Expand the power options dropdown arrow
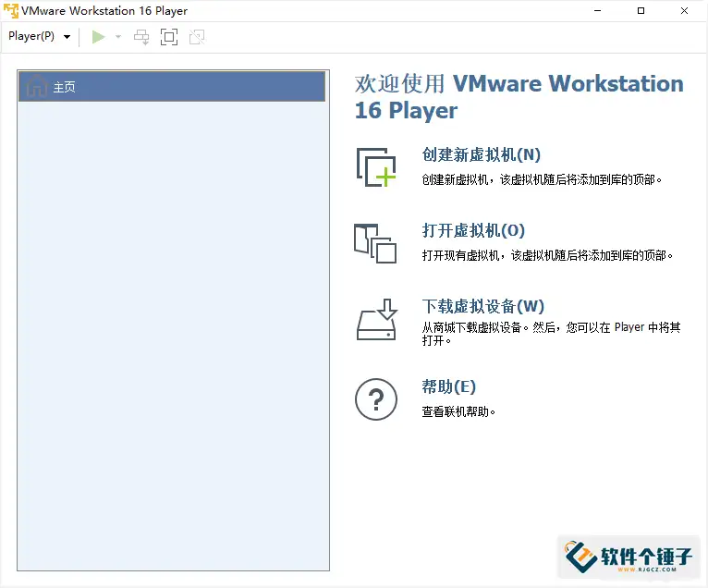 [x=118, y=37]
